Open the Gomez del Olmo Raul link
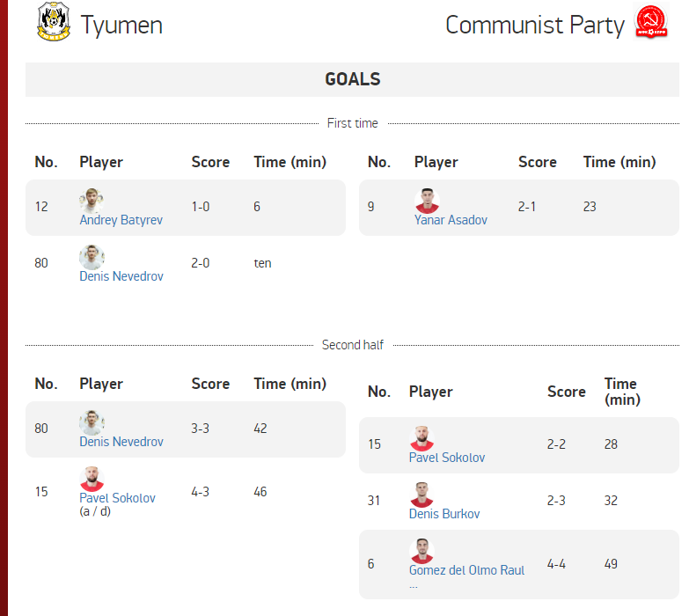Viewport: 689px width, 616px height. click(x=466, y=570)
